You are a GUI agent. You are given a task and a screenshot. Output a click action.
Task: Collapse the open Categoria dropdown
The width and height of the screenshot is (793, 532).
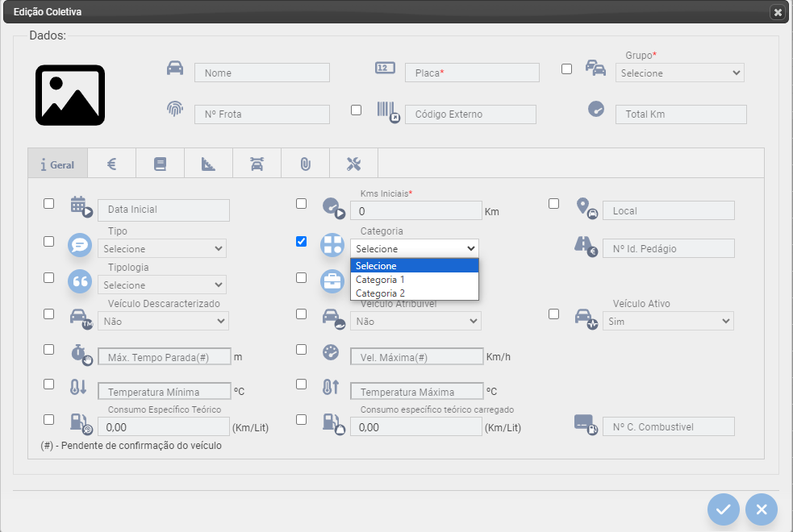point(414,248)
